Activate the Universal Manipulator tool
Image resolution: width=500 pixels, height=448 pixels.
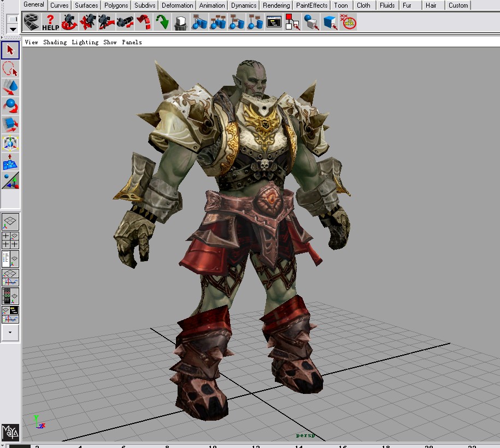(10, 143)
